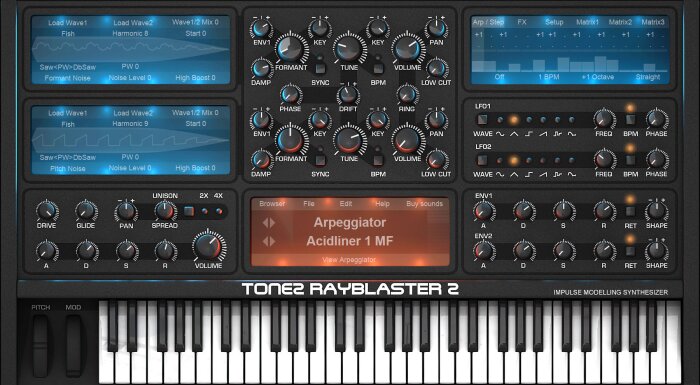Image resolution: width=700 pixels, height=385 pixels.
Task: Open the File menu in preset display
Action: pyautogui.click(x=309, y=204)
